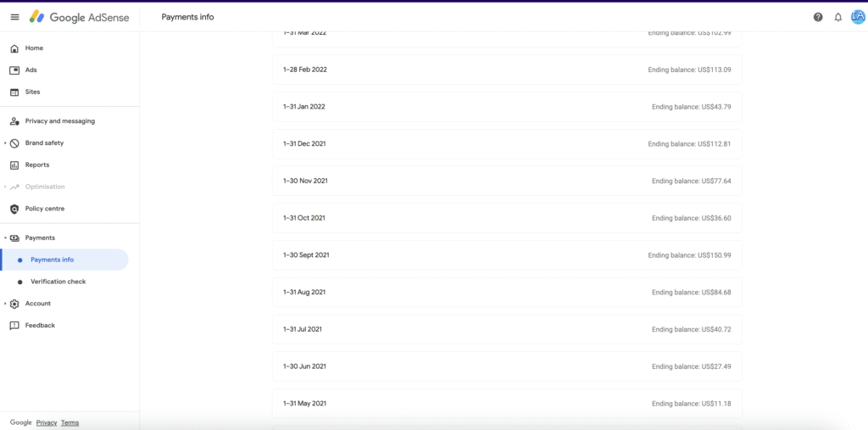868x430 pixels.
Task: Open the Reports chart icon
Action: pyautogui.click(x=15, y=165)
